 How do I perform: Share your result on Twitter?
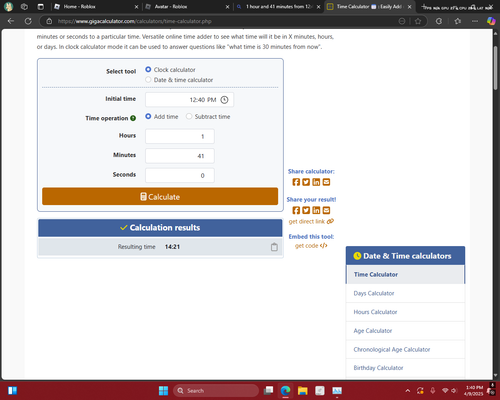click(x=306, y=210)
